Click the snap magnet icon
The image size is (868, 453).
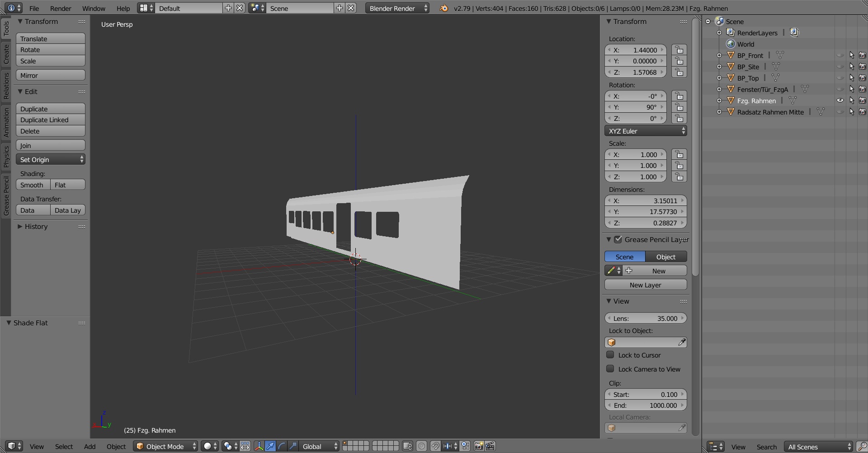(x=435, y=446)
